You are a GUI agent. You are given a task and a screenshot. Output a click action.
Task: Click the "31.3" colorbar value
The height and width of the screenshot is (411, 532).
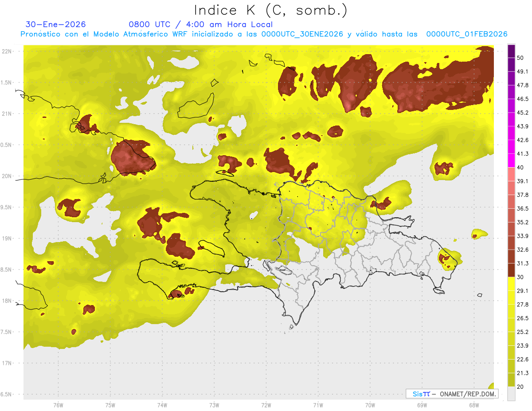pyautogui.click(x=522, y=263)
